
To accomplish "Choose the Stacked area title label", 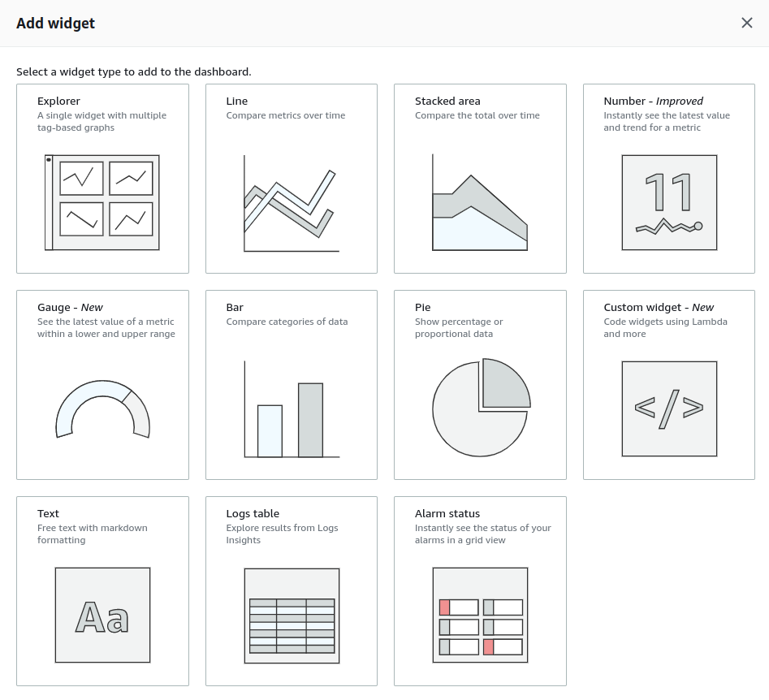I will [447, 102].
